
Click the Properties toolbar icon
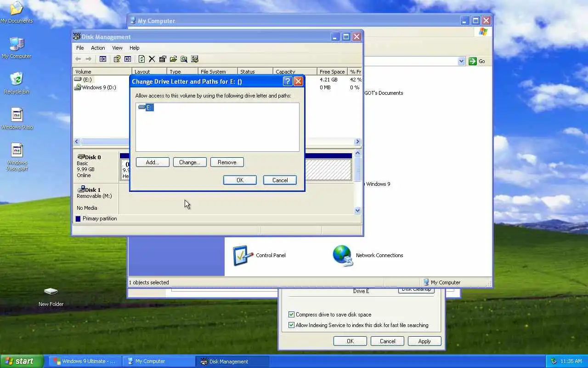(163, 59)
